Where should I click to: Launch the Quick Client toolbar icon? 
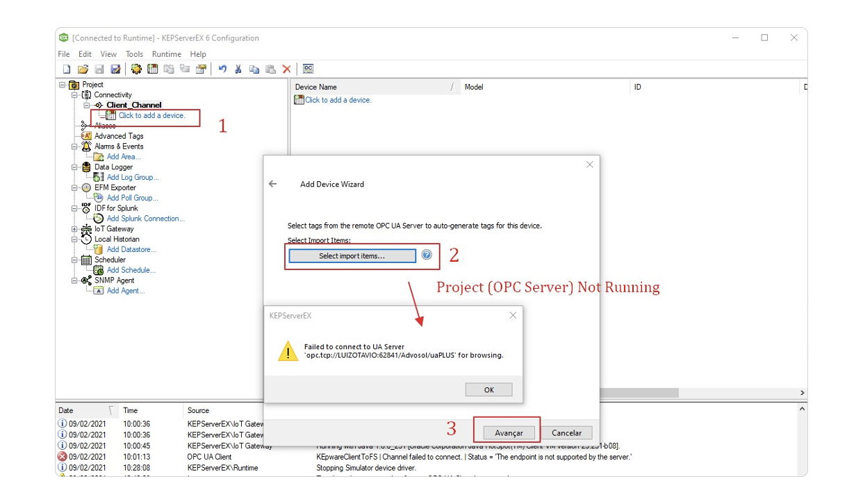308,69
